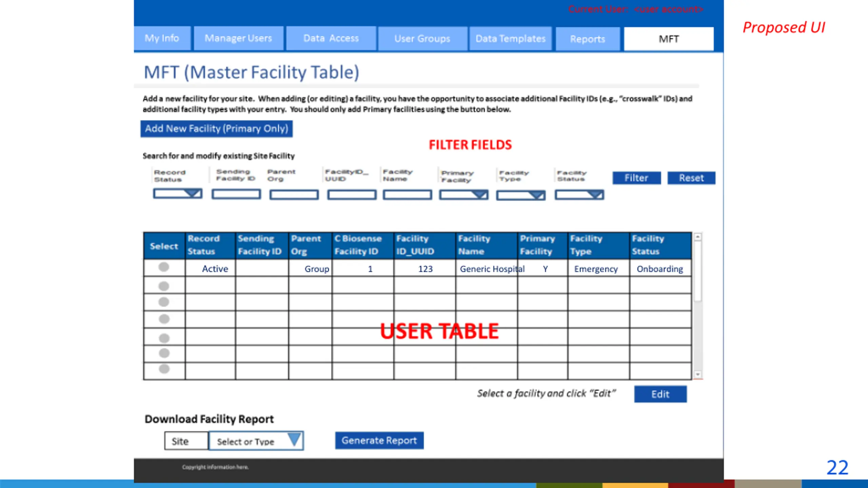Expand the Primary Facility filter dropdown
The image size is (868, 488).
(x=479, y=195)
